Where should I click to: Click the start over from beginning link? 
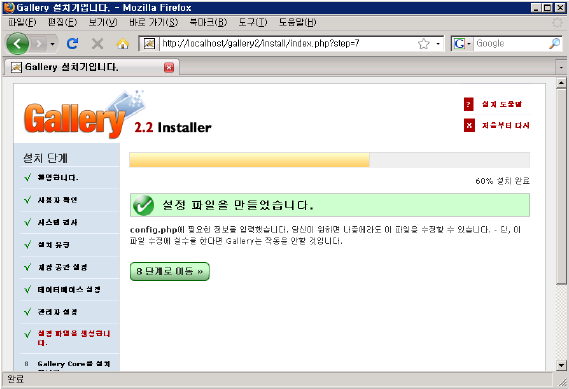pyautogui.click(x=505, y=126)
